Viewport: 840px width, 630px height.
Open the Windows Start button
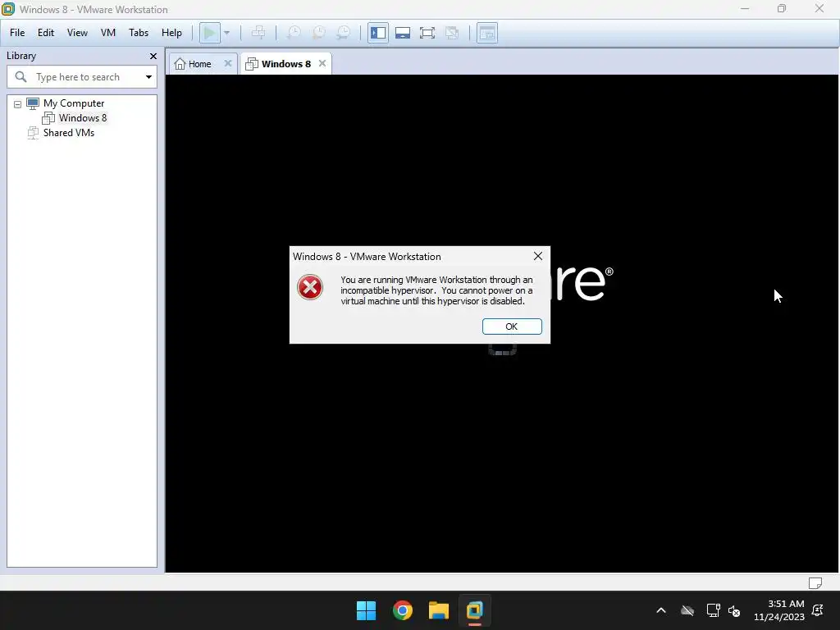[x=367, y=610]
